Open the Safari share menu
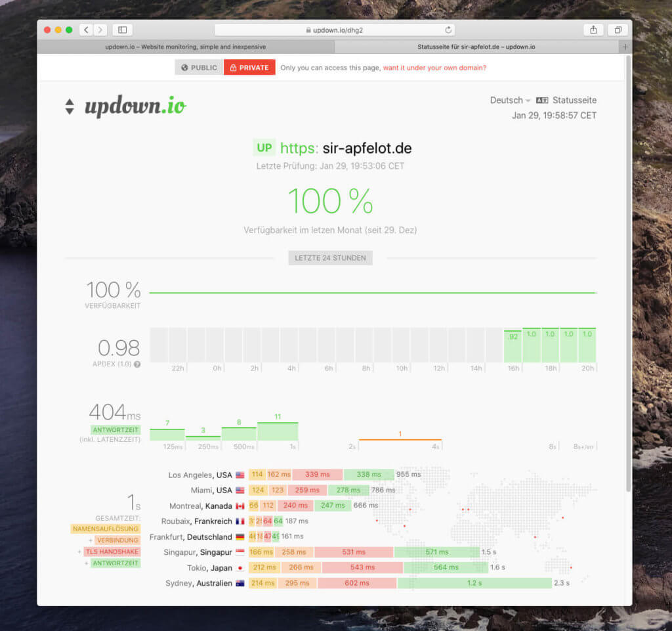The image size is (672, 631). [x=593, y=30]
